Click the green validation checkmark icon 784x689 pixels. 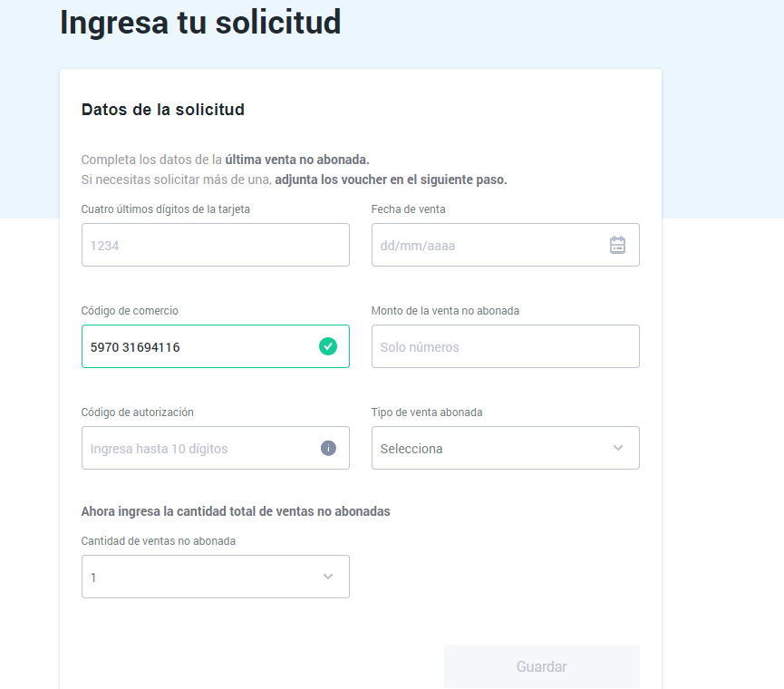(328, 346)
